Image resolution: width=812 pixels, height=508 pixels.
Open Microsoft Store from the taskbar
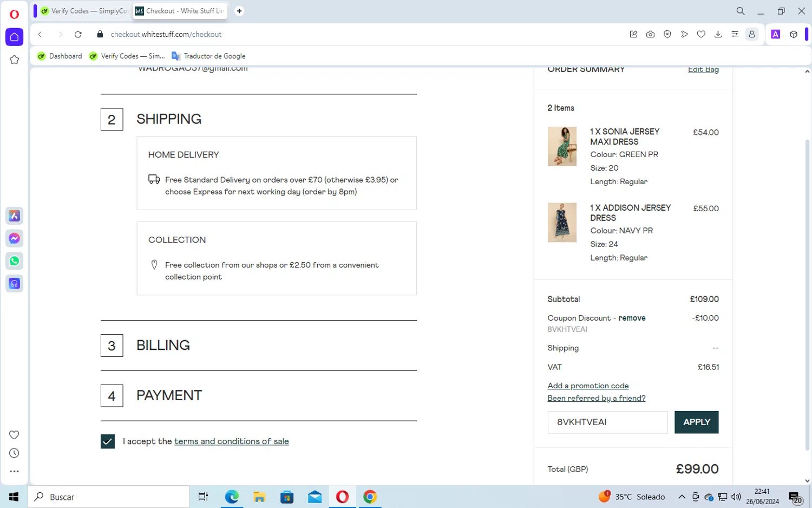(x=287, y=497)
